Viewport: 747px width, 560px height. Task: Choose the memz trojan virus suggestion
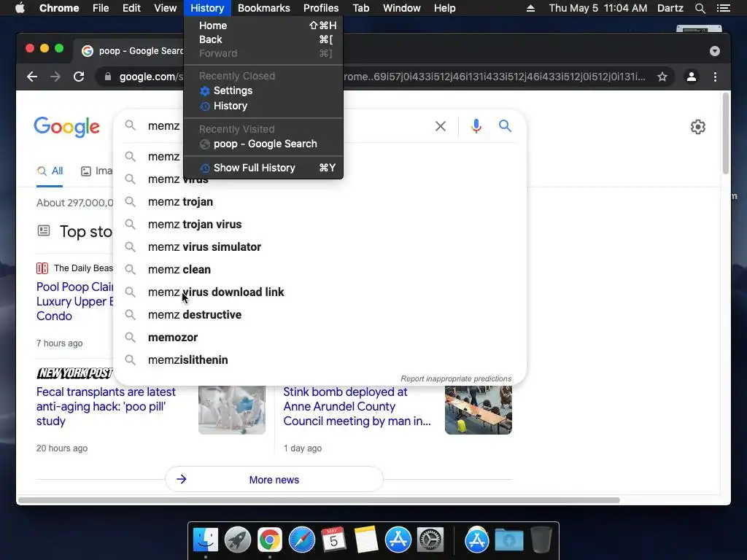[x=320, y=225]
